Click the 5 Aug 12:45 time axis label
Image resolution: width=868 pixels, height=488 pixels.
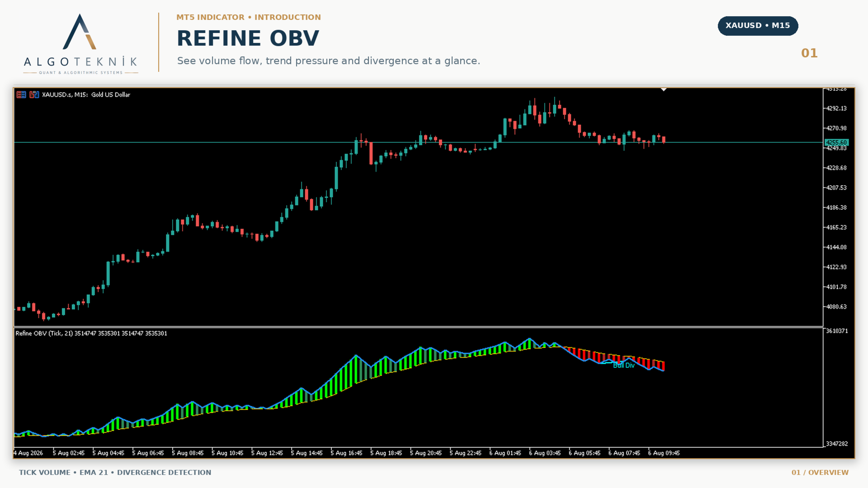coord(267,453)
